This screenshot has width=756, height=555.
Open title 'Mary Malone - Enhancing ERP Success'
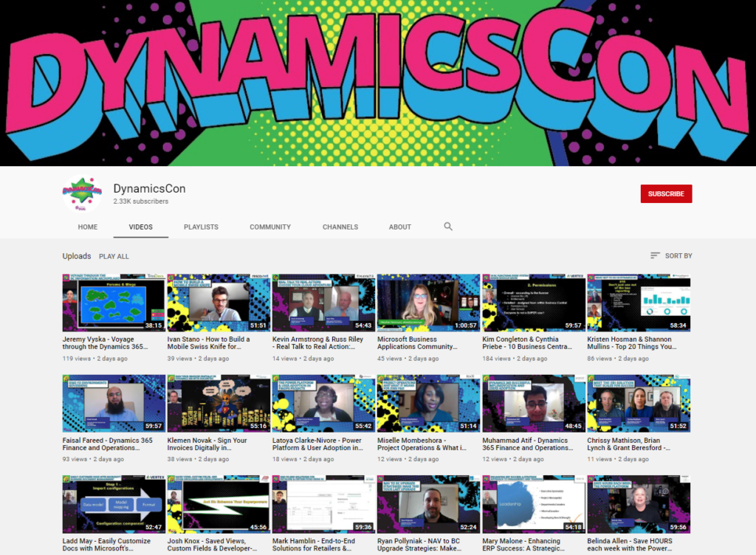(x=523, y=545)
